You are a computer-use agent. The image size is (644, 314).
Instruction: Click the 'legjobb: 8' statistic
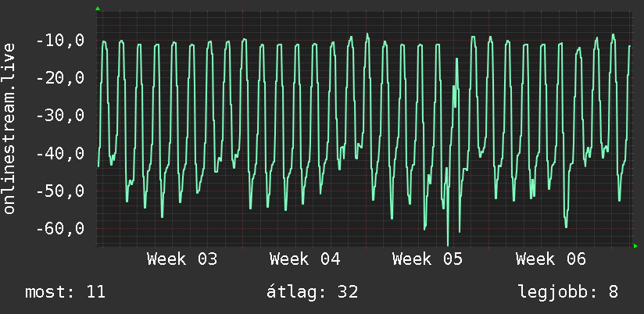568,292
